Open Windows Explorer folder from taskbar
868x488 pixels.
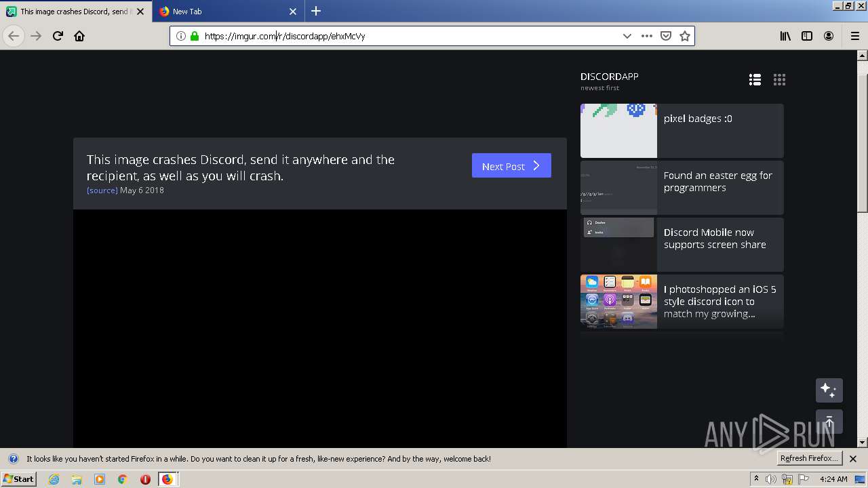pos(77,479)
